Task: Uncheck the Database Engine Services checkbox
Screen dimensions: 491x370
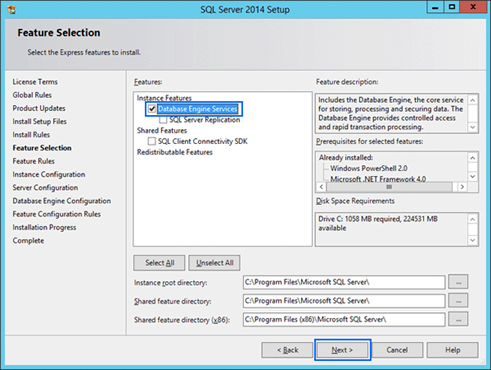Action: (152, 109)
